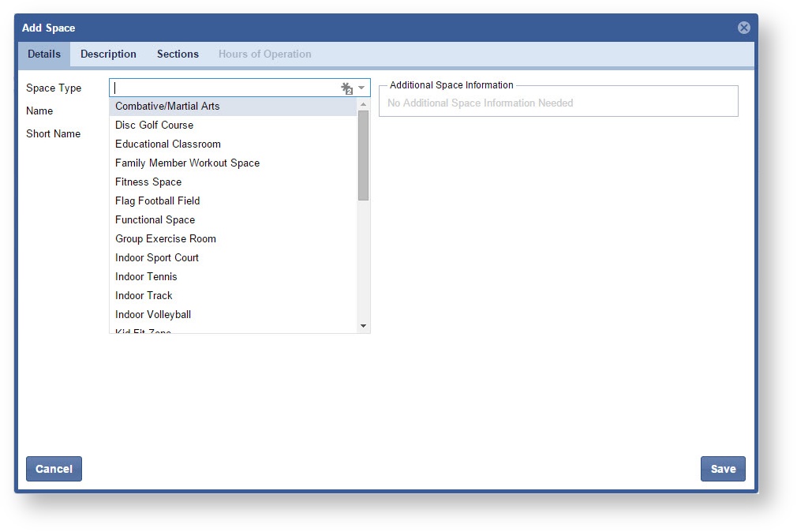This screenshot has width=797, height=532.
Task: Click the asterisk icon in Space Type field
Action: point(346,88)
